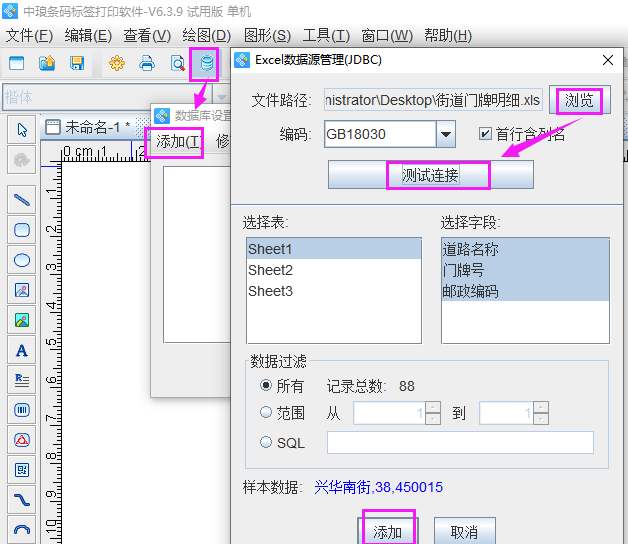The image size is (628, 544).
Task: Open the 楷体 font dropdown arrow
Action: [x=221, y=97]
